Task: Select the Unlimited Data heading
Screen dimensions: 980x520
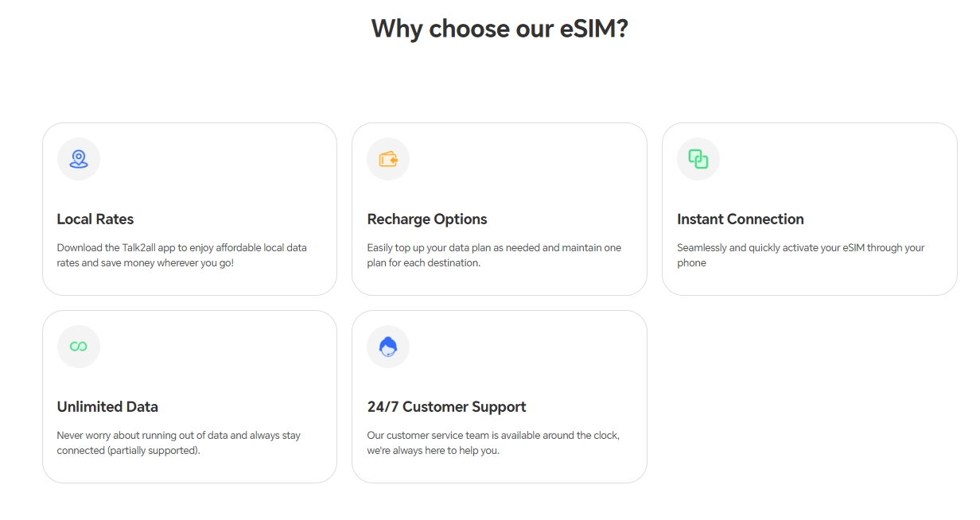Action: [x=107, y=407]
